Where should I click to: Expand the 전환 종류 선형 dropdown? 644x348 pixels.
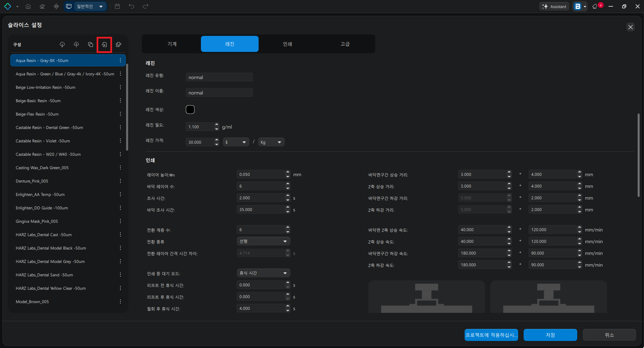click(x=263, y=241)
